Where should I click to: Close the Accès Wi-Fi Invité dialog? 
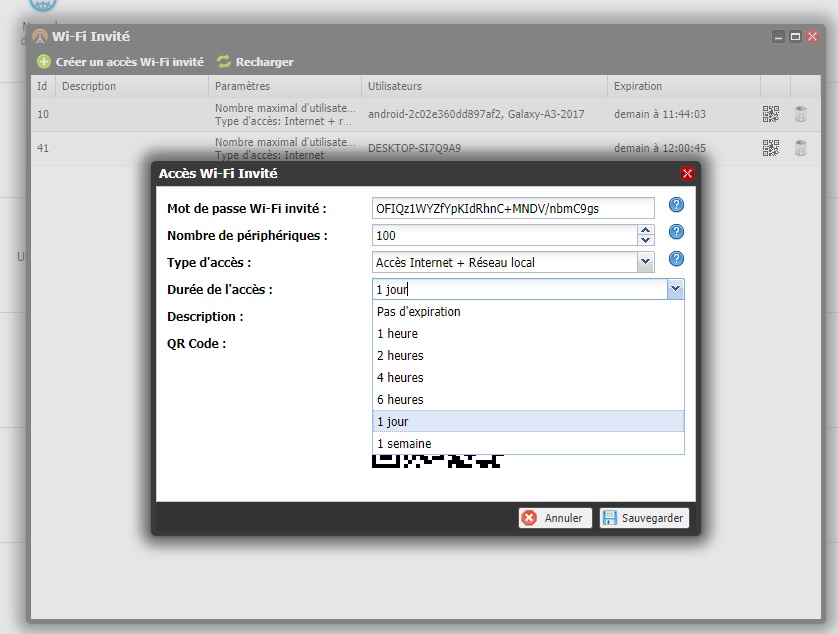(687, 173)
